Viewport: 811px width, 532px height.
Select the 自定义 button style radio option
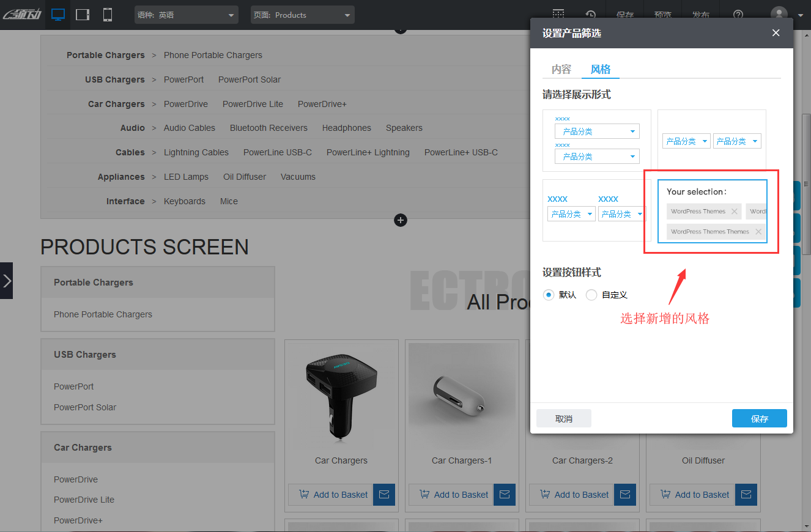click(x=591, y=295)
